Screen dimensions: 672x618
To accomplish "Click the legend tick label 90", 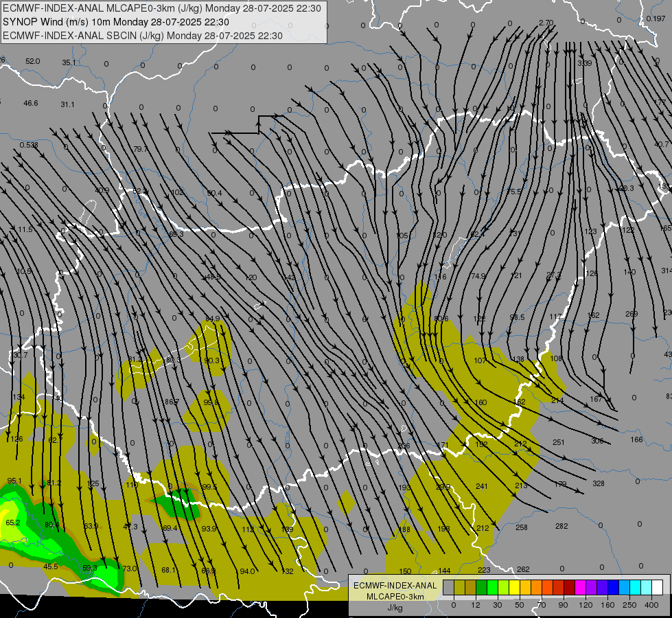I will (x=563, y=605).
